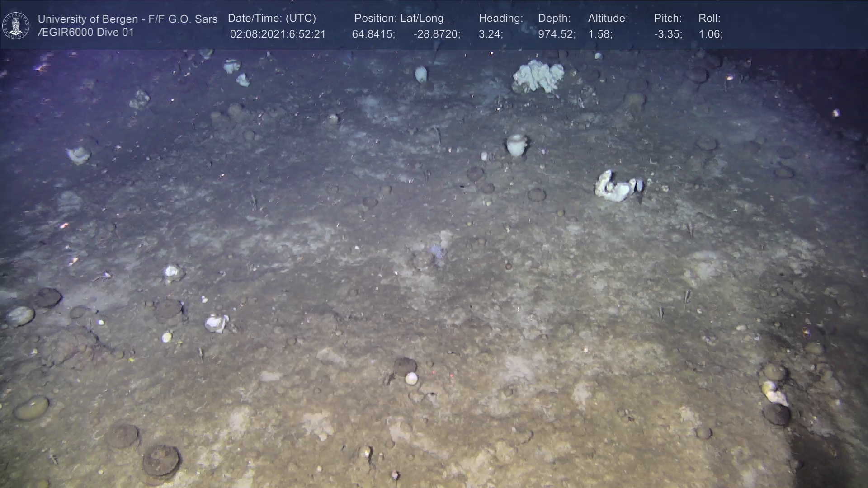
Task: Click the pitch value -3.35
Action: point(668,34)
